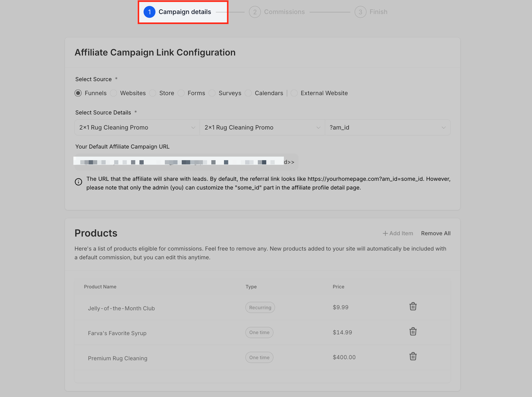Click the Select Source Details label
Screen dimensions: 532x397
(103, 113)
